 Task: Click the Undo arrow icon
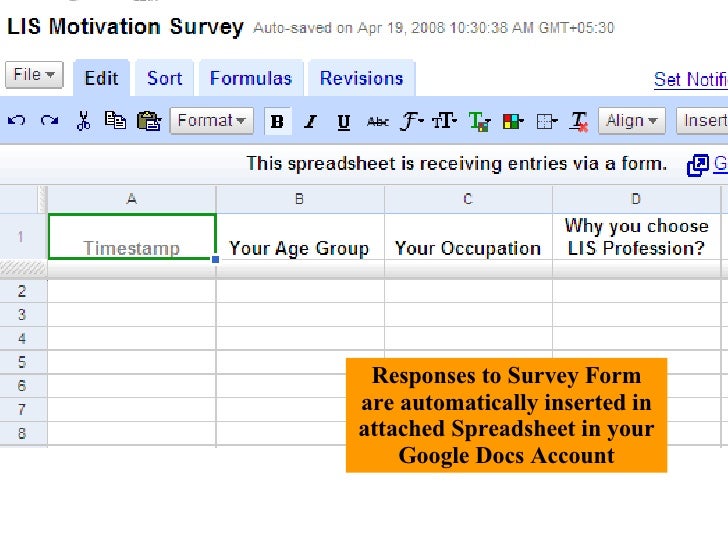16,121
